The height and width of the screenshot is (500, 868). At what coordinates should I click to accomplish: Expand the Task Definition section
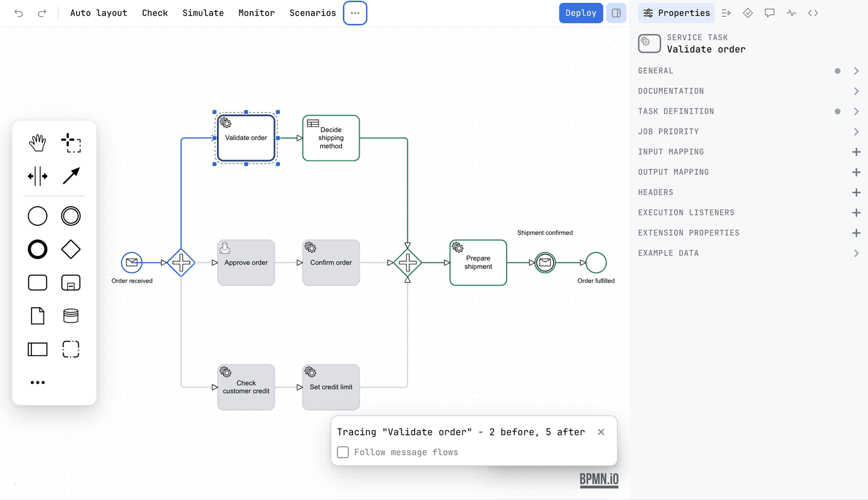[x=749, y=111]
